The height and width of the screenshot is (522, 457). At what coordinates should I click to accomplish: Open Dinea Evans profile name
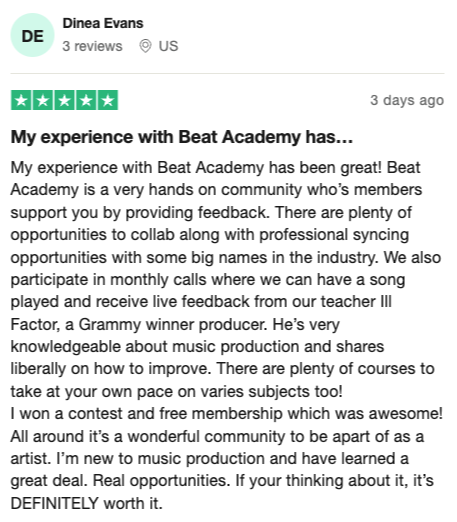103,23
